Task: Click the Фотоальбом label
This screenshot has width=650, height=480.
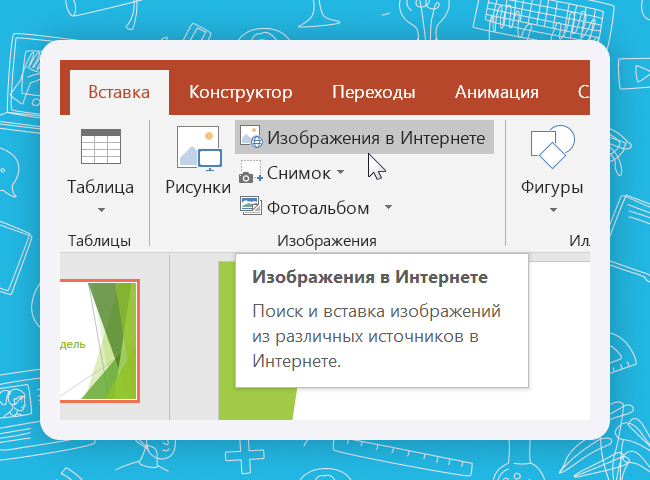Action: click(318, 208)
